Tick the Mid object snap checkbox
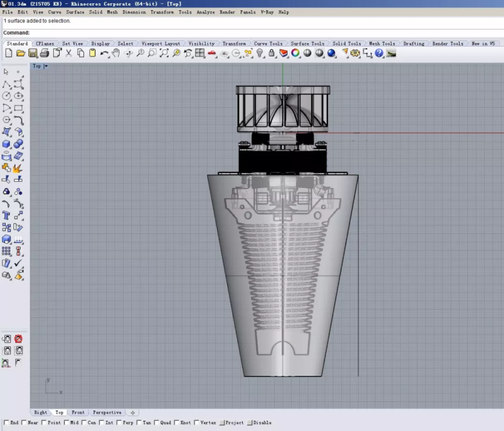Image resolution: width=504 pixels, height=431 pixels. (x=66, y=423)
